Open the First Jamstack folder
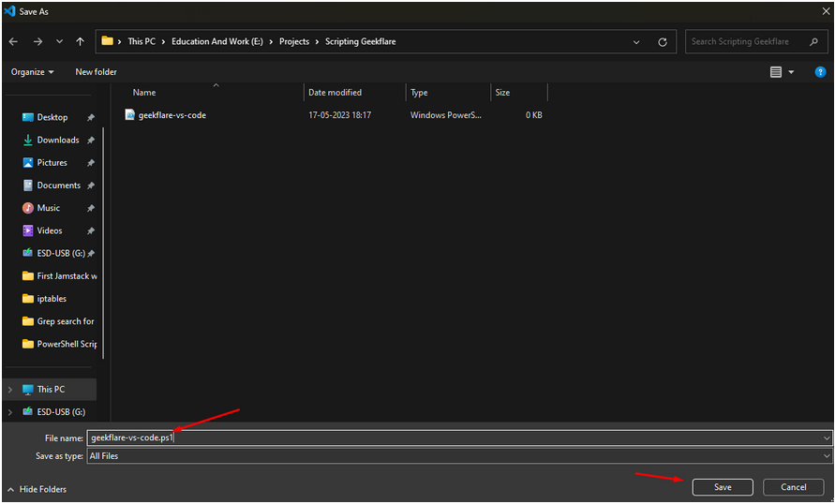 59,276
